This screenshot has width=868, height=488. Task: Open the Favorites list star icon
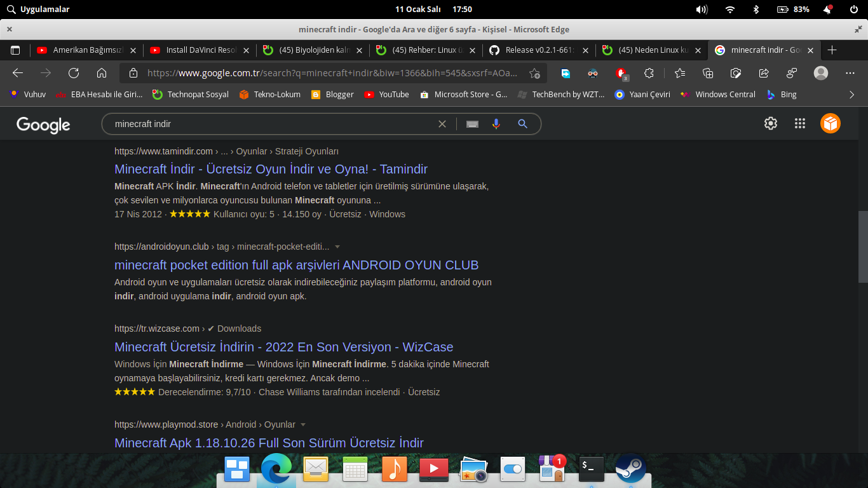coord(680,73)
